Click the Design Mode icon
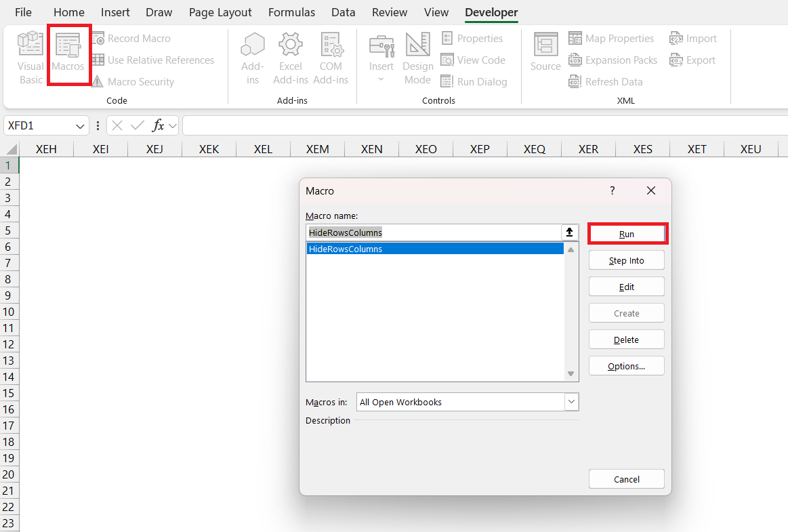The image size is (788, 532). coord(417,45)
